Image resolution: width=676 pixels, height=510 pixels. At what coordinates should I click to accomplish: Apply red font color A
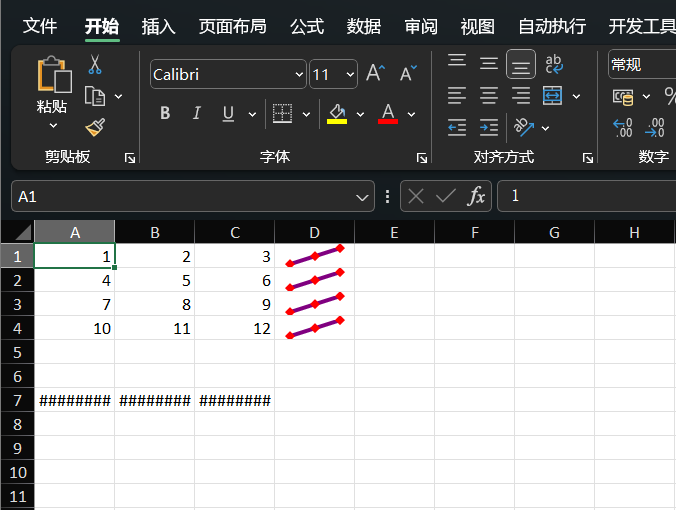388,114
